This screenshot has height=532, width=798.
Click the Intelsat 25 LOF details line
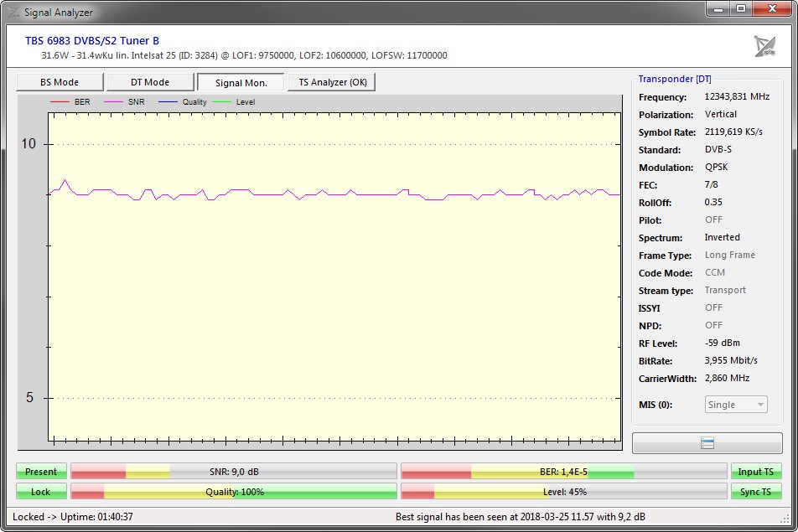tap(244, 55)
